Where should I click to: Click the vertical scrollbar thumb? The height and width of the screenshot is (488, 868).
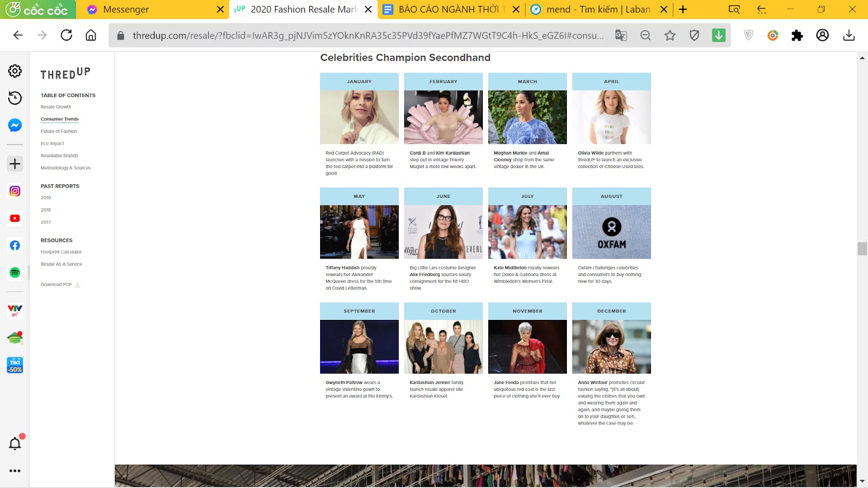(x=862, y=248)
